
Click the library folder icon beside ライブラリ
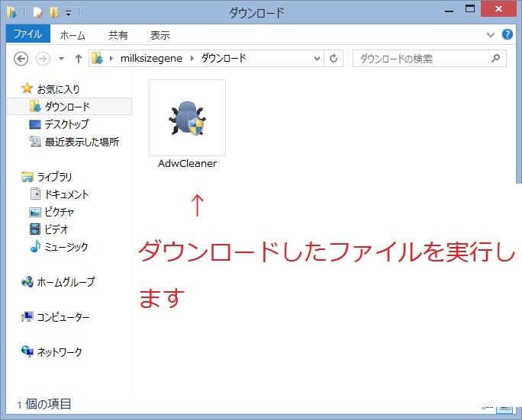(27, 177)
